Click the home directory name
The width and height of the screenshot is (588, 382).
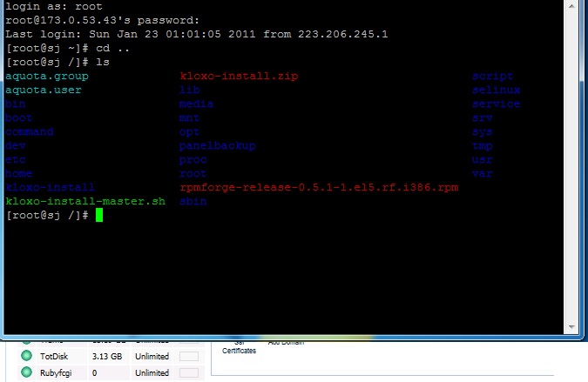pyautogui.click(x=19, y=173)
